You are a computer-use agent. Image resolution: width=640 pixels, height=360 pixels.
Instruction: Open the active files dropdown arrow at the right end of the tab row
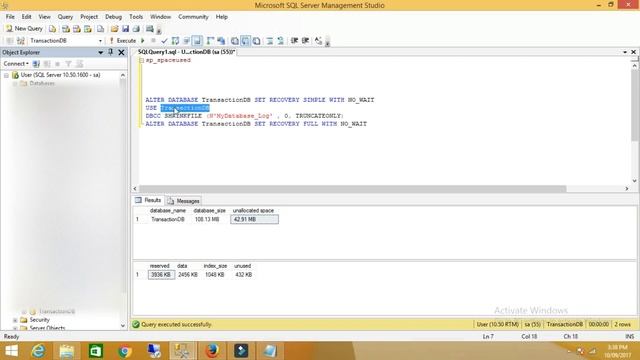tap(625, 52)
